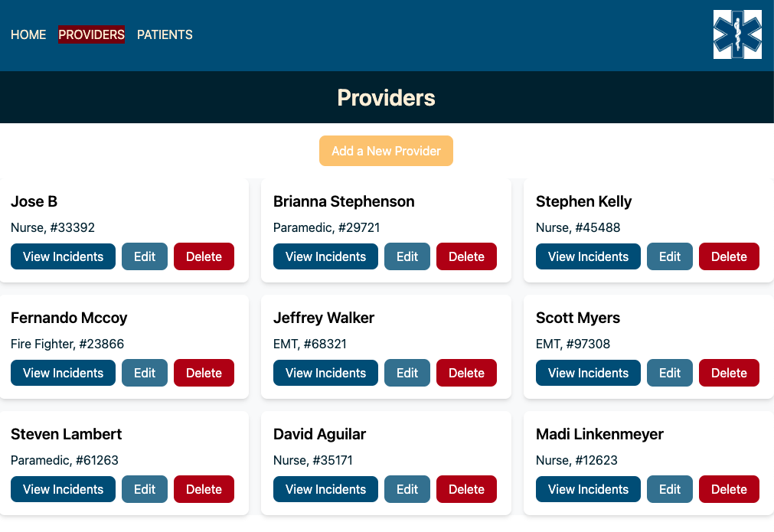Delete provider Stephen Kelly
Screen dimensions: 774x532
[x=729, y=256]
